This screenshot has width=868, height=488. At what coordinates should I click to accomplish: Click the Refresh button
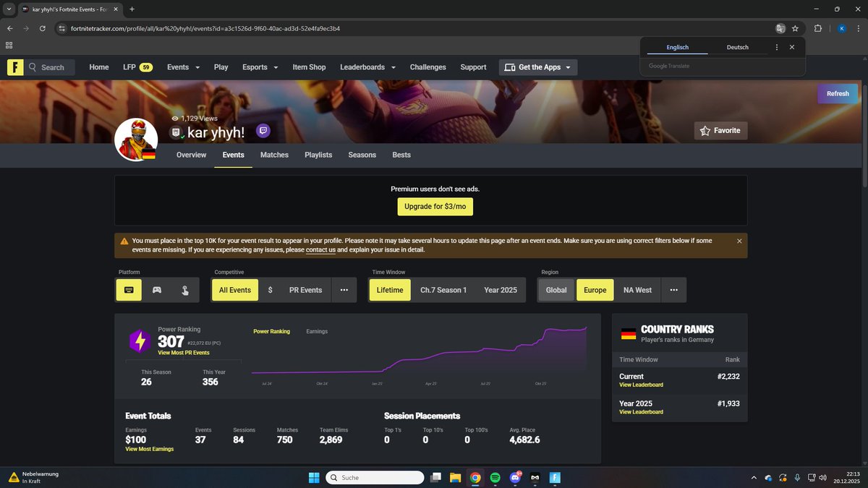click(x=838, y=94)
